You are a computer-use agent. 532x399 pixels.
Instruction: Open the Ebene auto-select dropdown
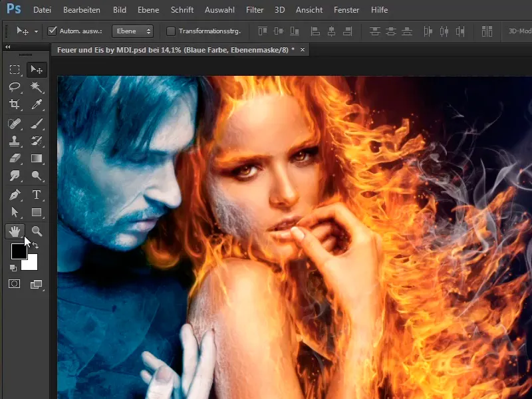point(132,31)
